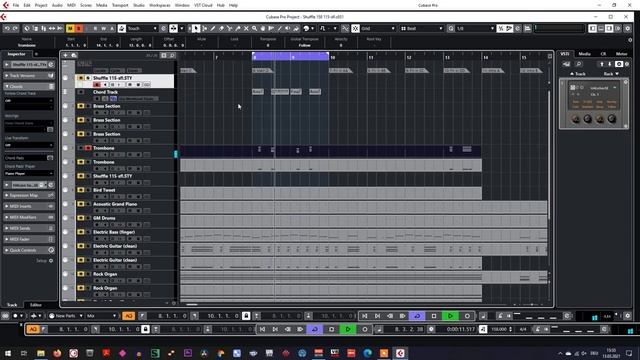Click the track list search magnifier
Image resolution: width=640 pixels, height=360 pixels.
point(172,55)
